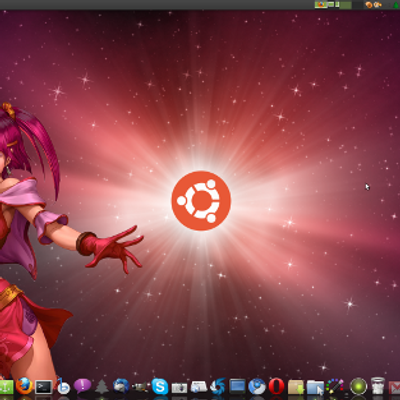The width and height of the screenshot is (400, 400).
Task: Open the blue folder with cursor icon
Action: [x=315, y=387]
